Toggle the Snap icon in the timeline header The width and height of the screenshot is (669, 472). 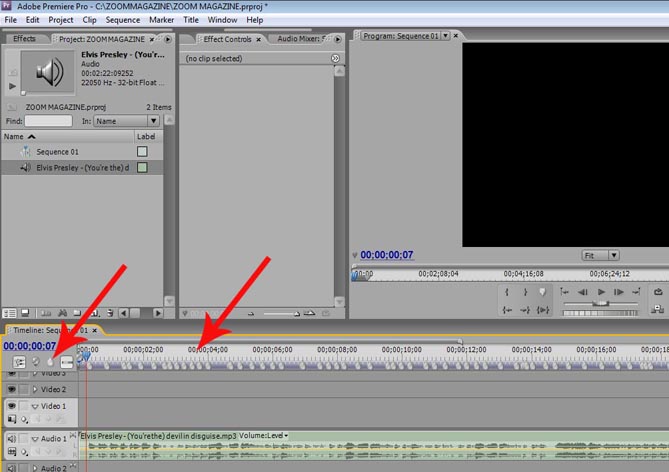pyautogui.click(x=19, y=361)
